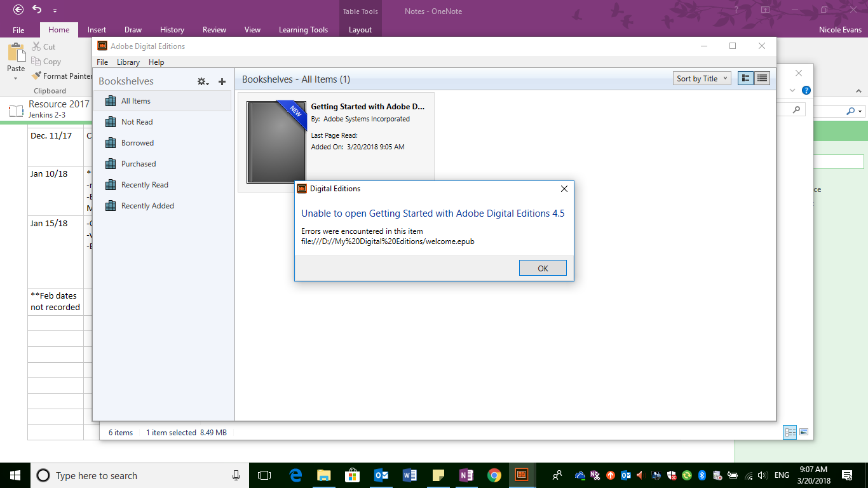This screenshot has height=488, width=868.
Task: Click Copy in OneNote clipboard group
Action: click(46, 62)
